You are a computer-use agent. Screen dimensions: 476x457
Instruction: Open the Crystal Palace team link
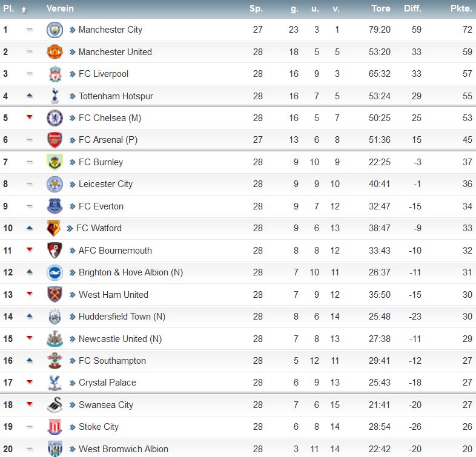pos(107,383)
